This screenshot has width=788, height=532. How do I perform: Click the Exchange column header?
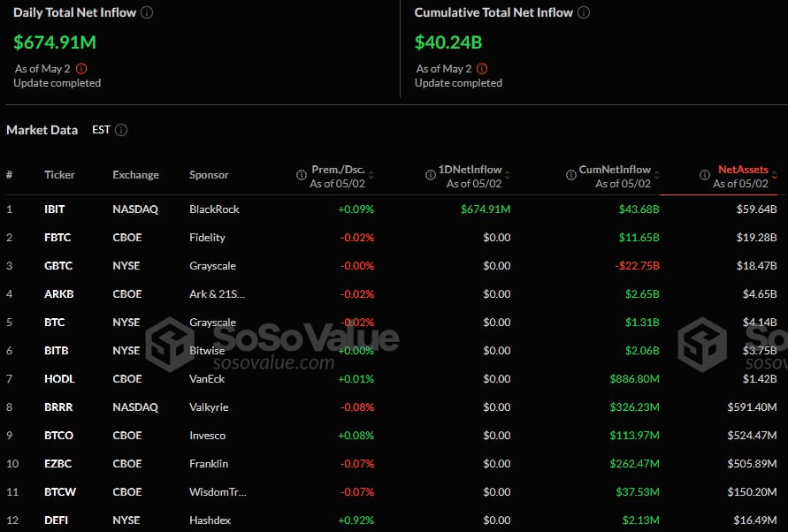pos(135,175)
